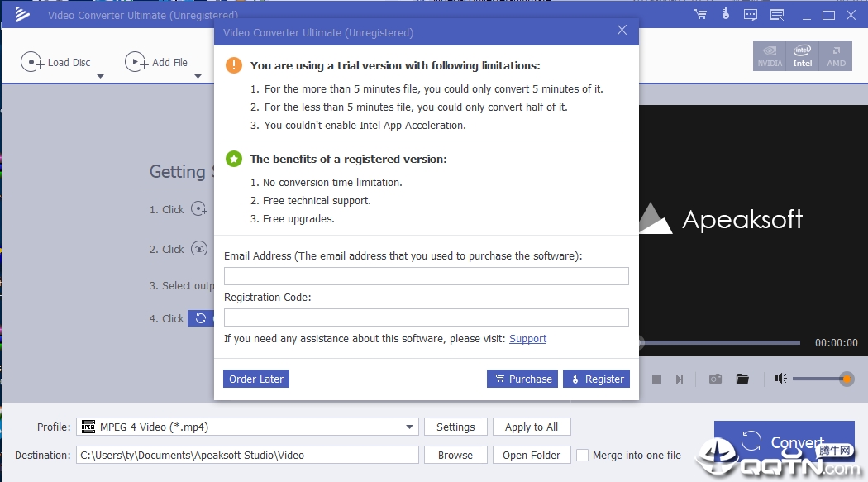
Task: Take a snapshot with camera icon
Action: coord(715,379)
